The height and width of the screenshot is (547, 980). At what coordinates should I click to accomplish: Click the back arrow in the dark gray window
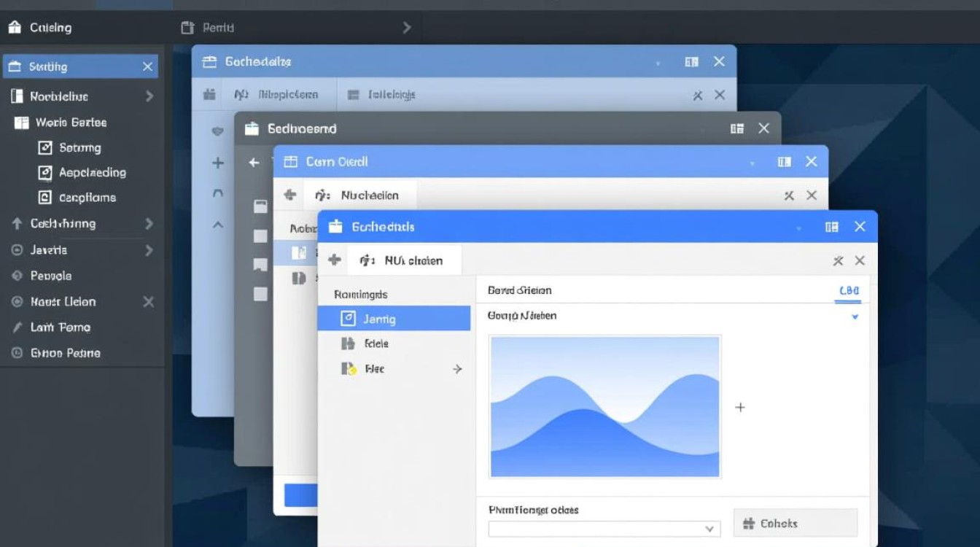pos(254,163)
